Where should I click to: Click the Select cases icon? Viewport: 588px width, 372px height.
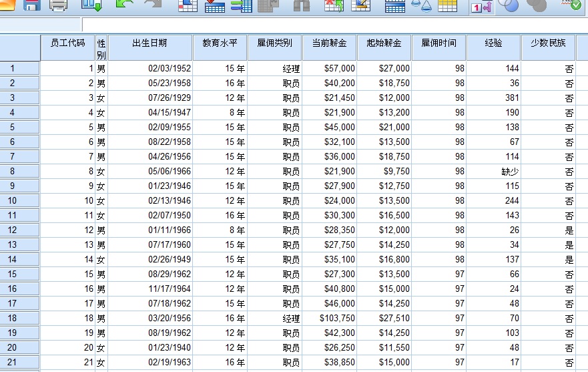click(x=447, y=5)
